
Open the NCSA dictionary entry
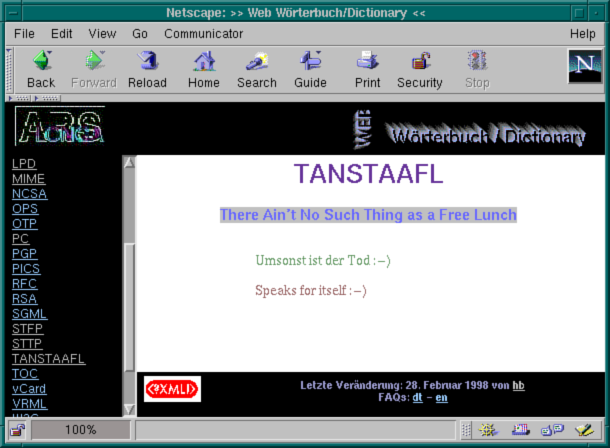30,194
